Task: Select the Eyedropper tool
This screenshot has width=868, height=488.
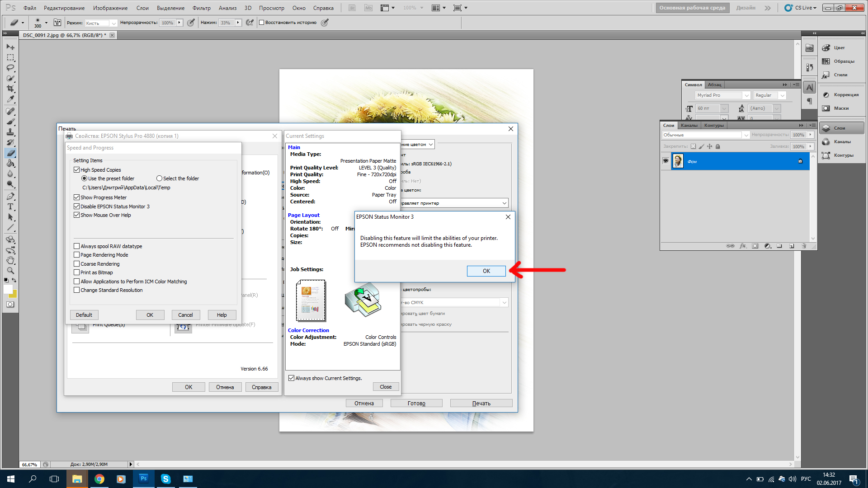Action: (10, 99)
